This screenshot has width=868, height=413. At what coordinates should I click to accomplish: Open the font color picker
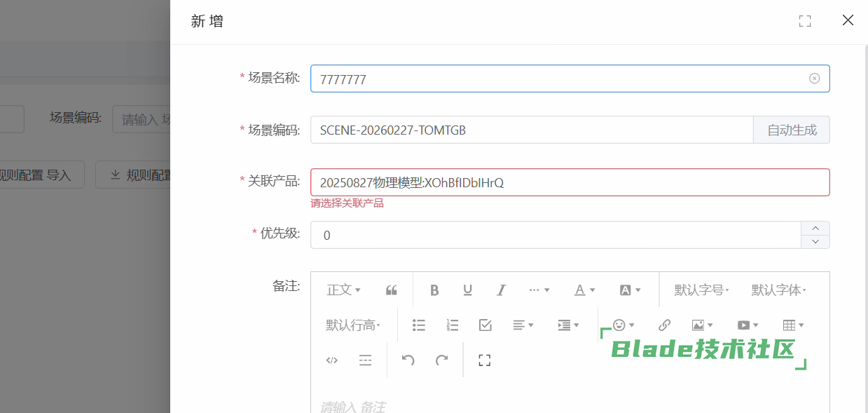coord(584,289)
